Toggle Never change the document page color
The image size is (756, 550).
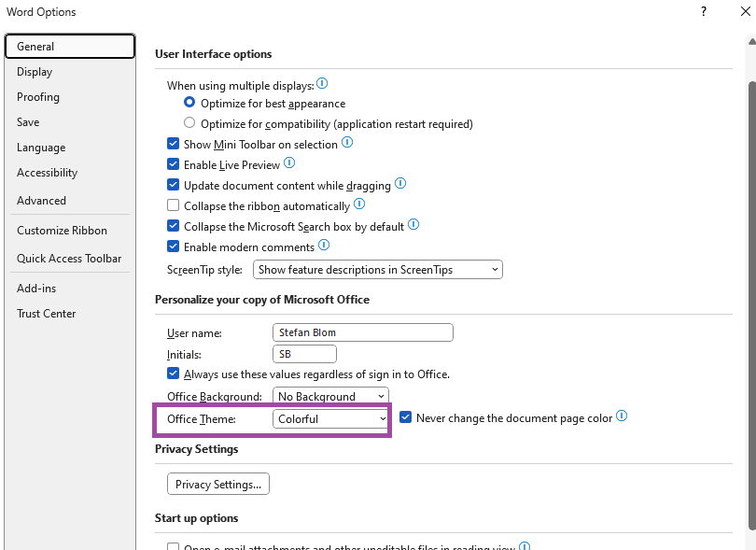[x=406, y=417]
